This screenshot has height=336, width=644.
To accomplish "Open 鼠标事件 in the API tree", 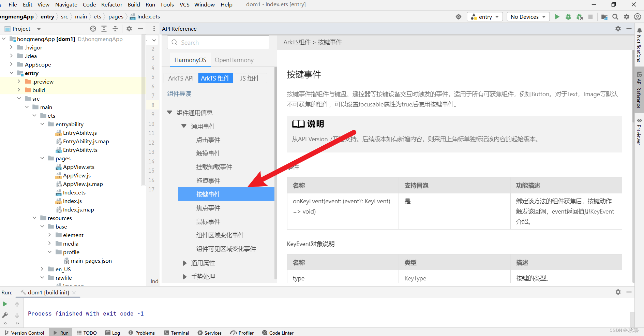I will [x=208, y=221].
